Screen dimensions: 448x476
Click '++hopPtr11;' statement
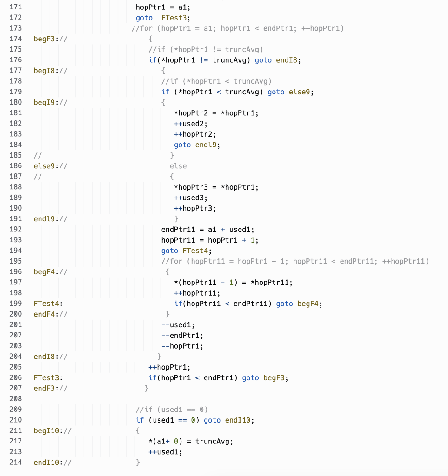[197, 293]
